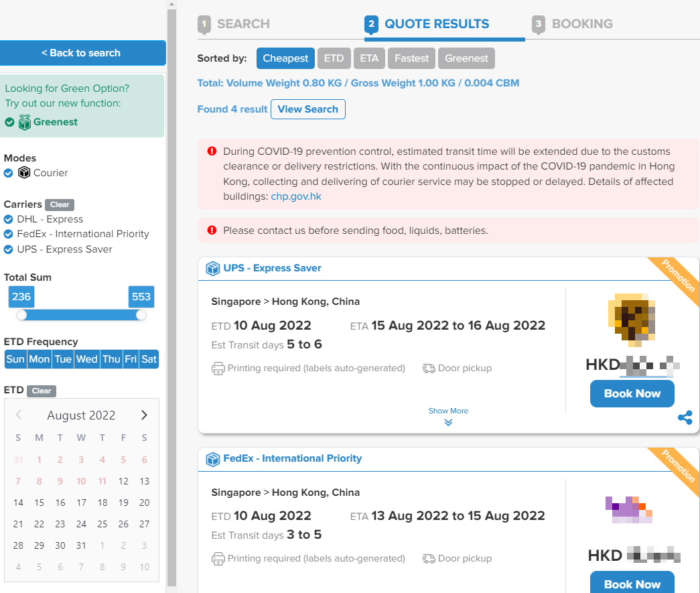Sort results by Cheapest
The image size is (700, 593).
click(285, 58)
